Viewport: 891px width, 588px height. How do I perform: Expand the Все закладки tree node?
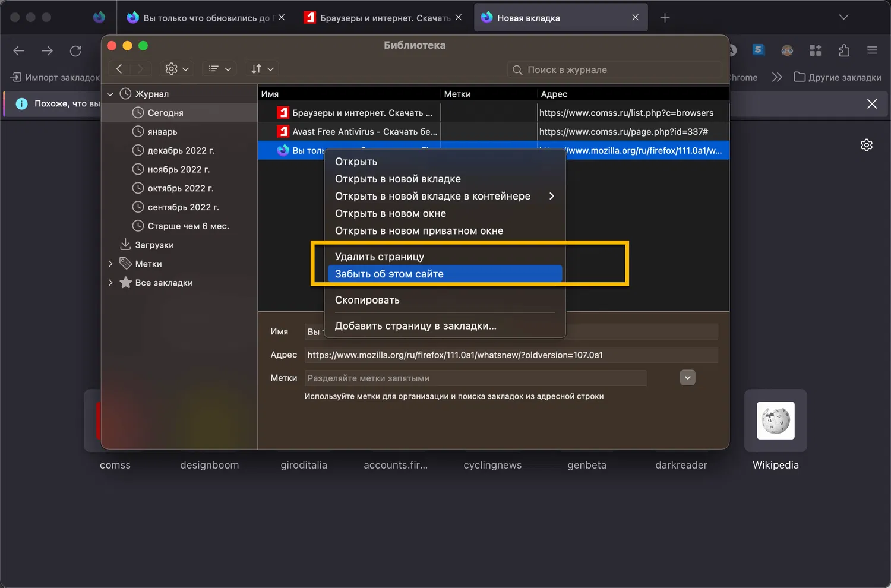pos(110,283)
